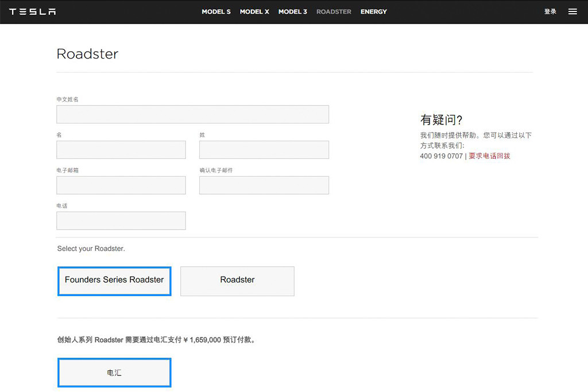Open Model X in navigation
This screenshot has height=392, width=588.
coord(254,11)
